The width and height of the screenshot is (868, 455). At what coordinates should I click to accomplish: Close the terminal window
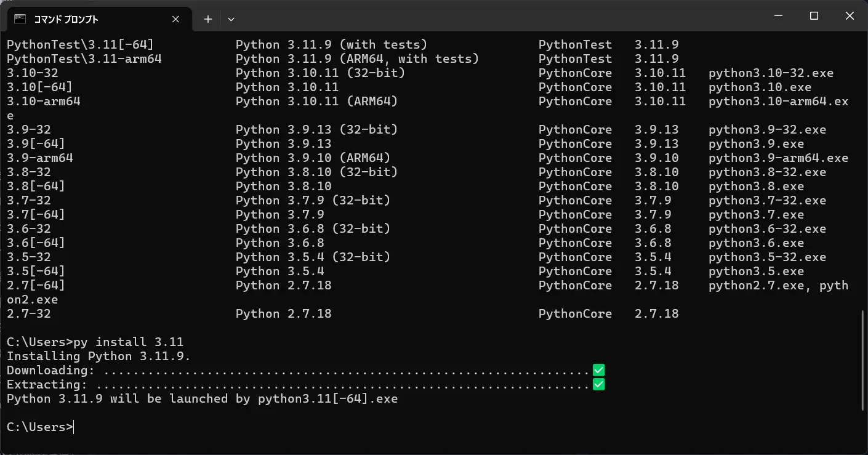click(850, 16)
